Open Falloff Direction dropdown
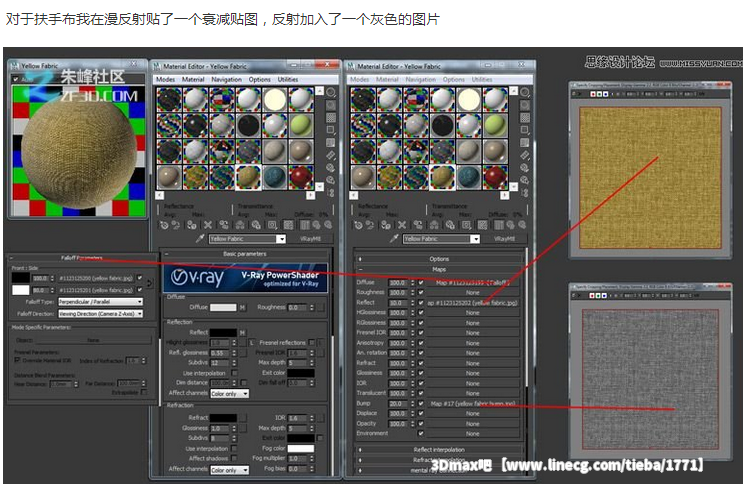743x484 pixels. point(100,313)
